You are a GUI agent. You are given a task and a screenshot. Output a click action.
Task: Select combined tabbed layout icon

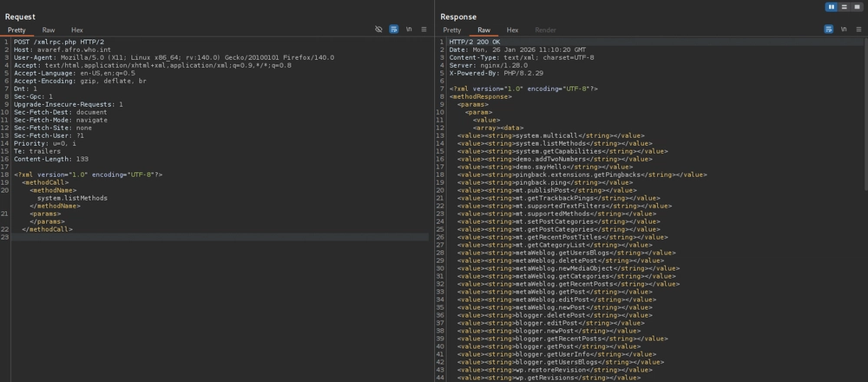coord(857,7)
